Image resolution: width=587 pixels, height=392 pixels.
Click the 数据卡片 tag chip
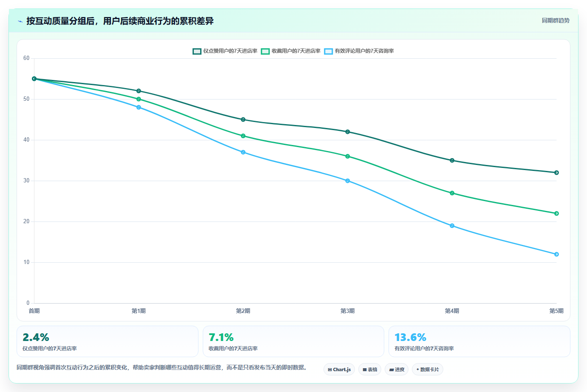[428, 369]
